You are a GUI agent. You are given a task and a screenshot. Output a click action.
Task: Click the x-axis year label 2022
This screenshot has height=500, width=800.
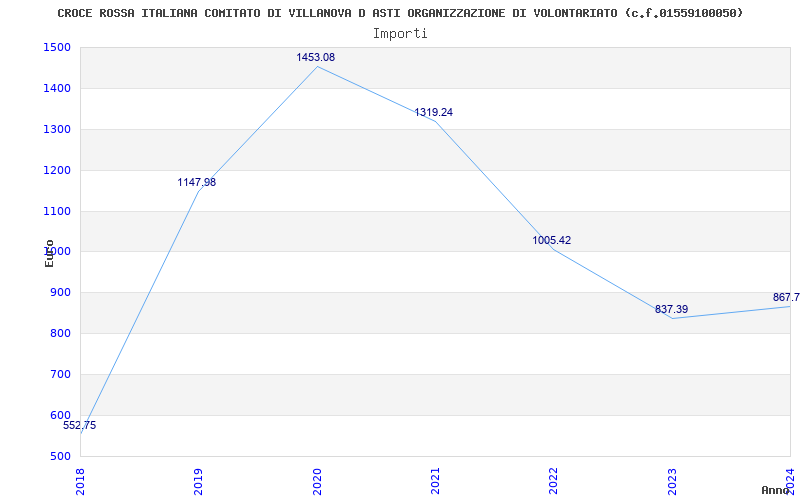click(x=554, y=481)
